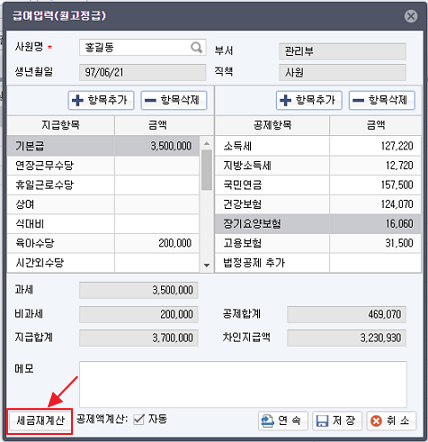The image size is (428, 442).
Task: Click the employee name field containing 홍길동
Action: click(x=142, y=48)
